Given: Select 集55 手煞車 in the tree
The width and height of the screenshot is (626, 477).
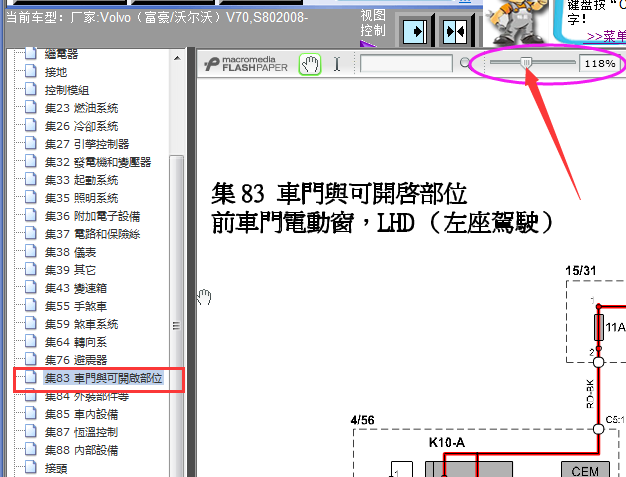Looking at the screenshot, I should click(76, 306).
